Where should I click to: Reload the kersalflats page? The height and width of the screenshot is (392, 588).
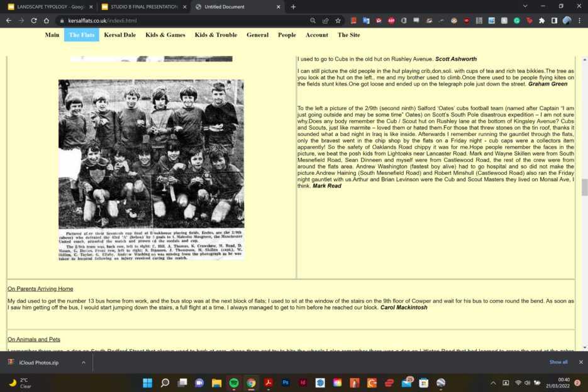click(34, 21)
